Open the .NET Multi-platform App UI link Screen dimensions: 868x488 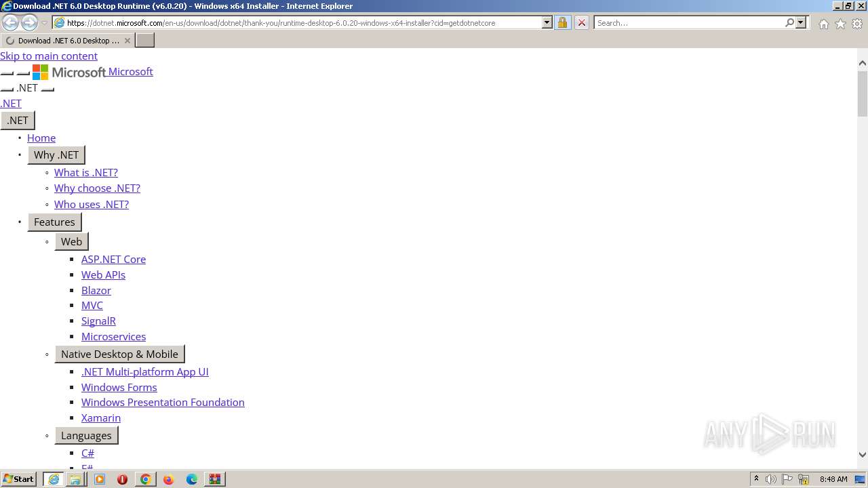pos(145,372)
